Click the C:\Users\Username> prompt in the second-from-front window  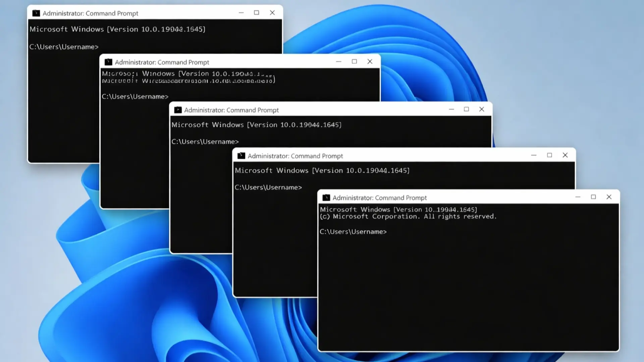[x=268, y=187]
